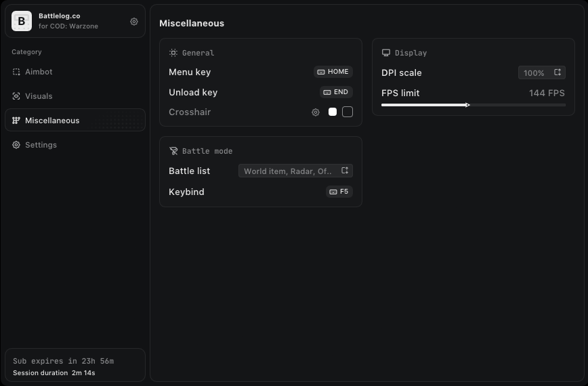This screenshot has height=386, width=588.
Task: Click the Aimbot category icon
Action: [x=16, y=72]
